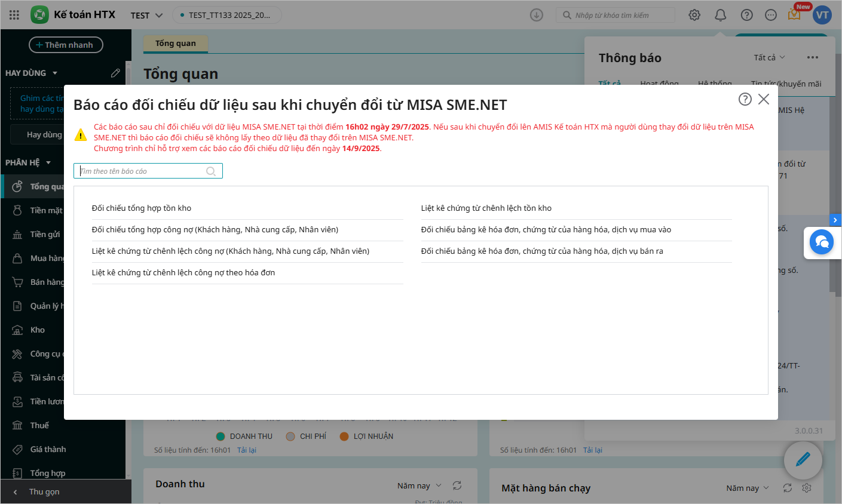Select the Tổng quan tab

point(176,44)
